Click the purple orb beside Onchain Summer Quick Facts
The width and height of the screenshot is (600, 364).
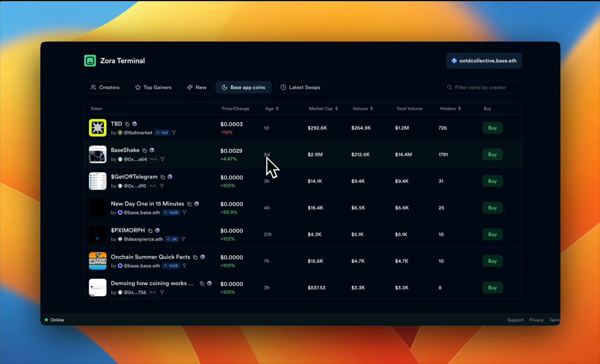click(202, 256)
